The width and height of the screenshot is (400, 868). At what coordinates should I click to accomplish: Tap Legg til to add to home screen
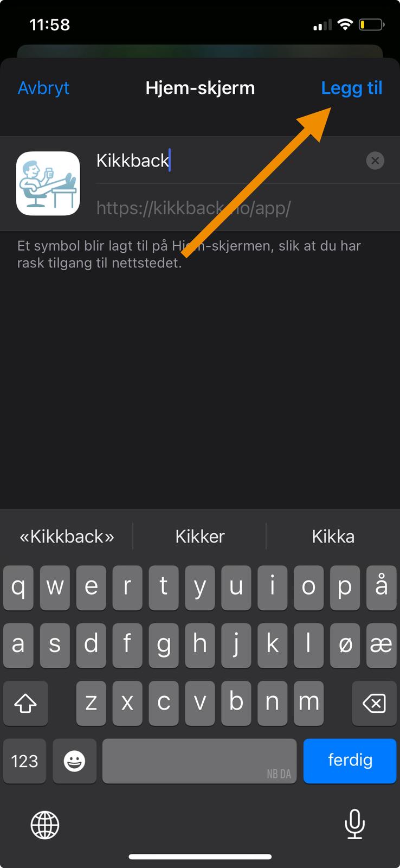(352, 88)
